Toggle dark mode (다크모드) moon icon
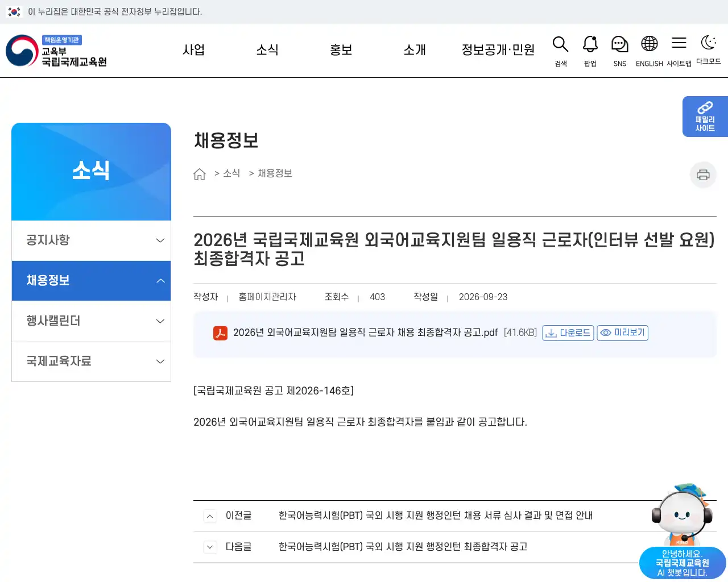Image resolution: width=728 pixels, height=582 pixels. click(x=708, y=43)
